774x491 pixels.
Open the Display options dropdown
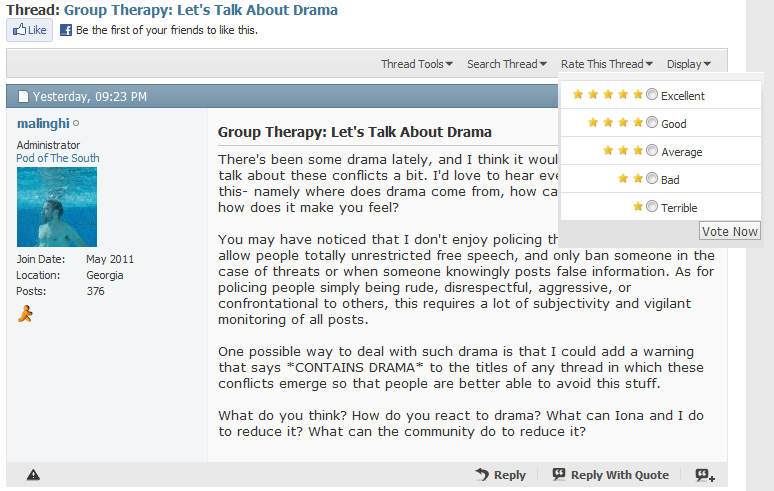(689, 64)
